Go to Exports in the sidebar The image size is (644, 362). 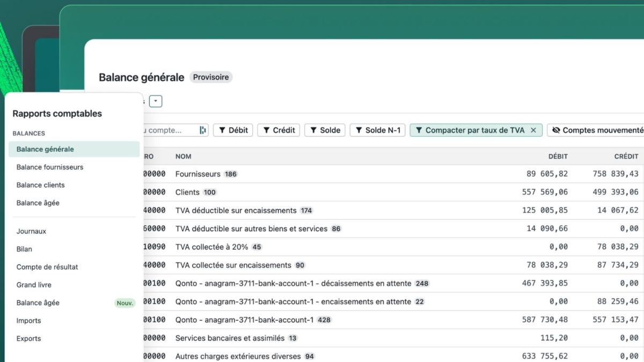pyautogui.click(x=28, y=338)
